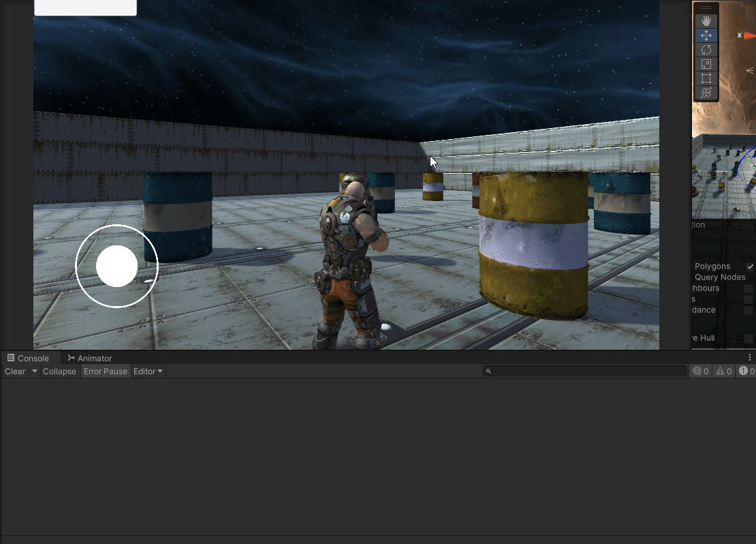Image resolution: width=756 pixels, height=544 pixels.
Task: Toggle error message count filter
Action: pyautogui.click(x=746, y=372)
